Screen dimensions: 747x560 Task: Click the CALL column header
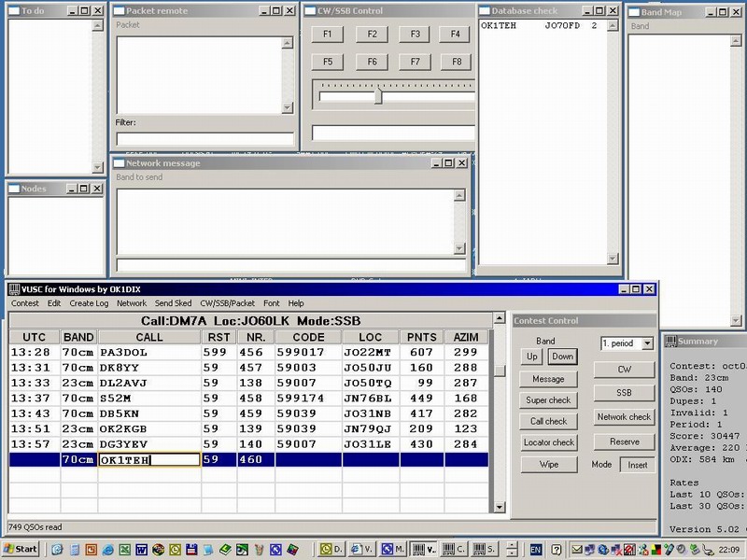(149, 337)
